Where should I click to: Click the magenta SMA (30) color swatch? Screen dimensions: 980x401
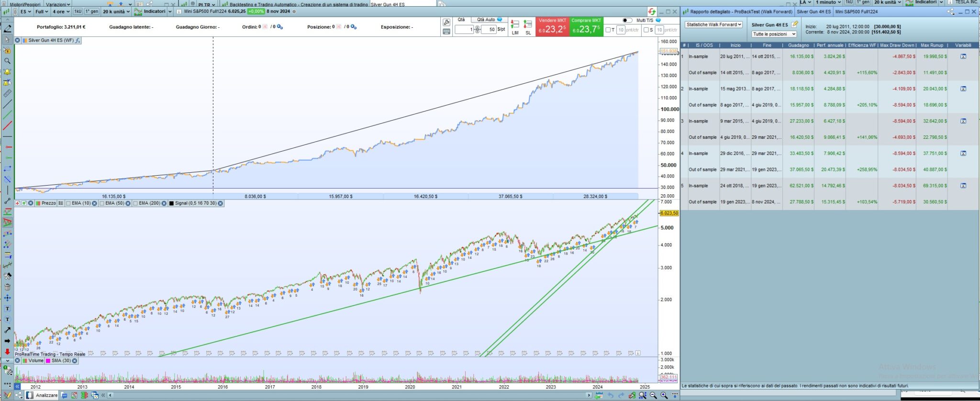pos(48,361)
